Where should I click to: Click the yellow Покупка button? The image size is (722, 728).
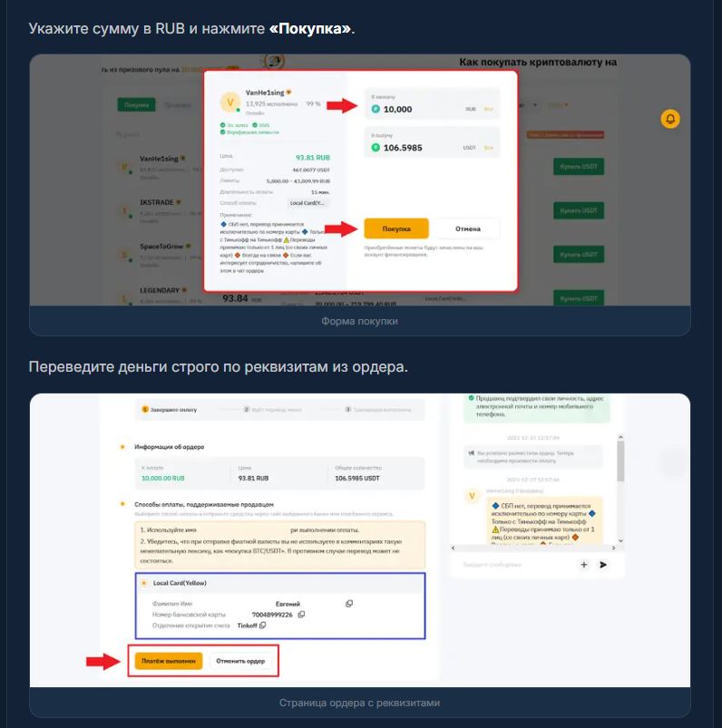pos(396,228)
